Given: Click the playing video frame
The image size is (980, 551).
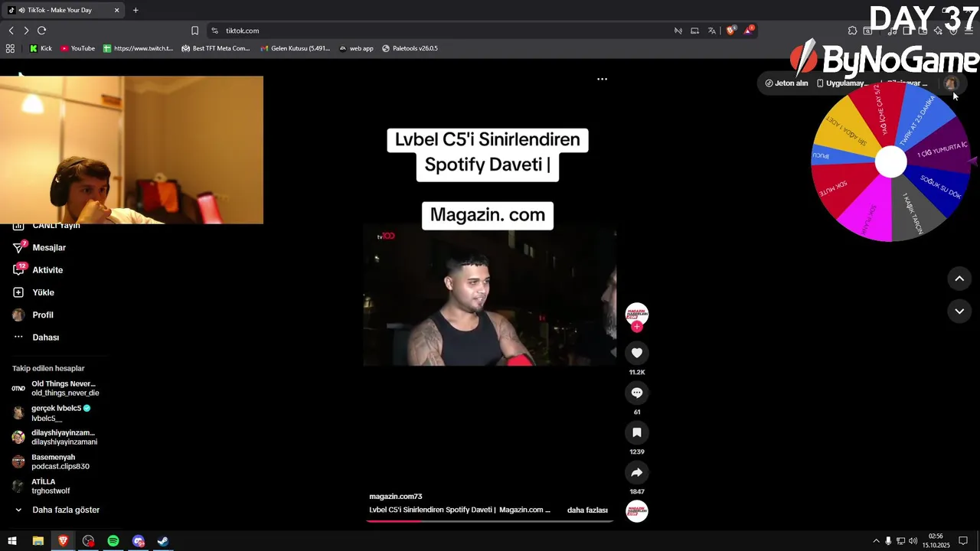Looking at the screenshot, I should (490, 297).
